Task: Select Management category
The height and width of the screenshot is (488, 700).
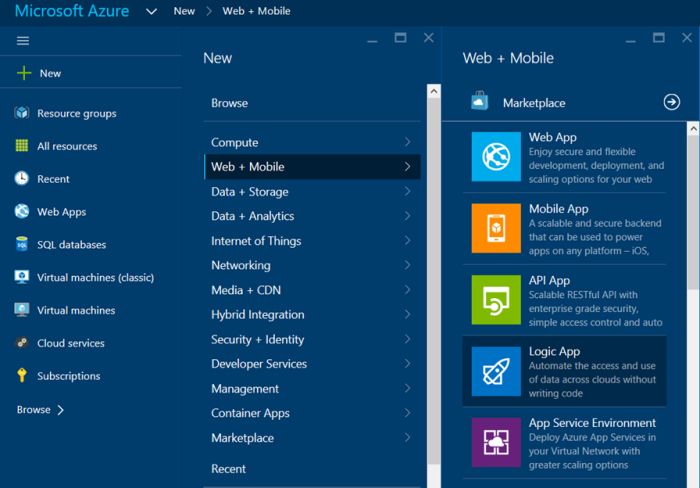Action: 312,388
